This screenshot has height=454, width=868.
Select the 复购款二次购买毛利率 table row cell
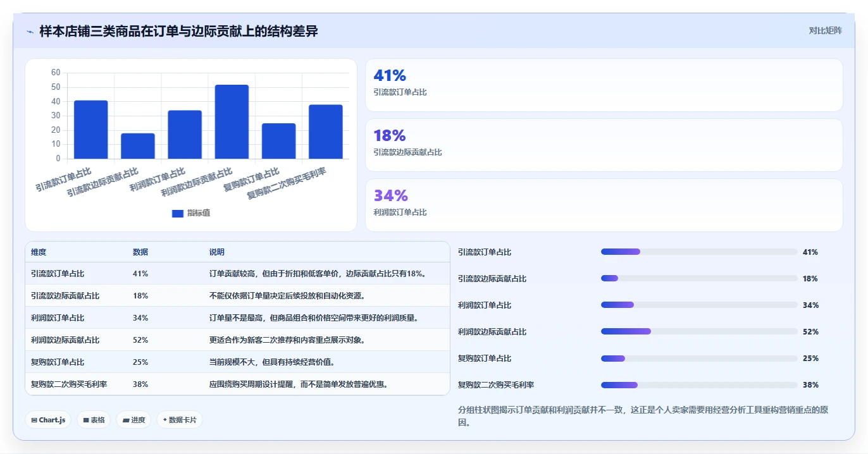(69, 384)
